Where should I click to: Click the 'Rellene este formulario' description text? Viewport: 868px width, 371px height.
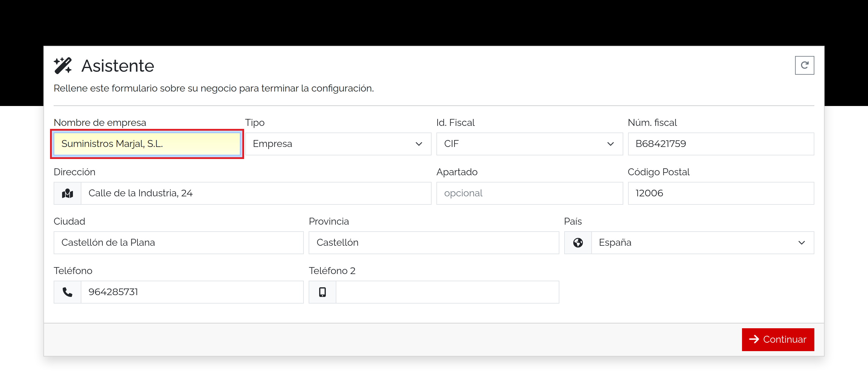pos(214,89)
